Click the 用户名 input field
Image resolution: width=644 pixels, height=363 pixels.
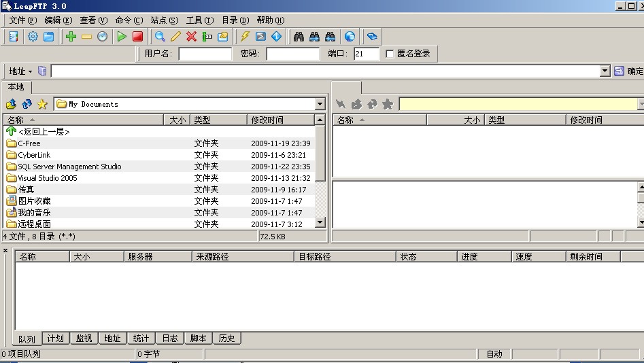click(x=205, y=54)
